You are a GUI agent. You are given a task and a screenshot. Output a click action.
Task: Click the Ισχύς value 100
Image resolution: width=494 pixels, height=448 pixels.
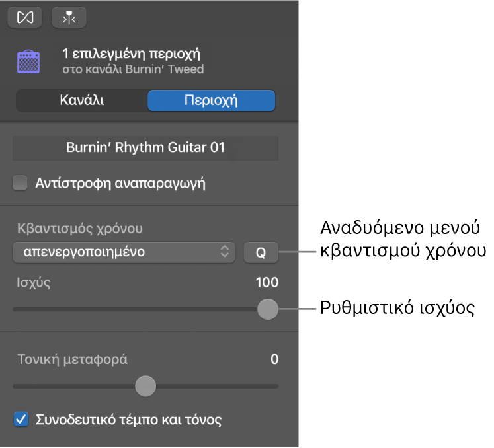click(x=267, y=283)
